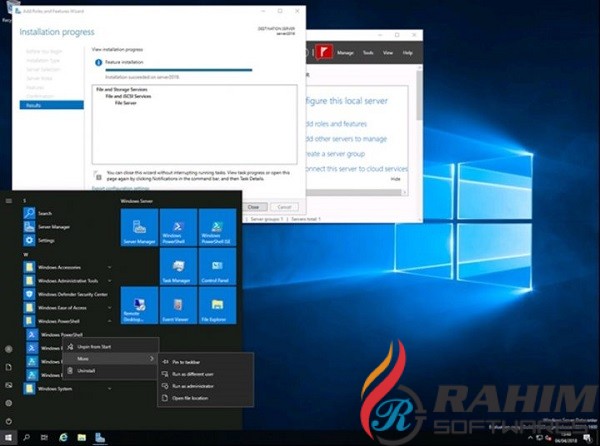Open the Action Center notification icon

tap(588, 438)
